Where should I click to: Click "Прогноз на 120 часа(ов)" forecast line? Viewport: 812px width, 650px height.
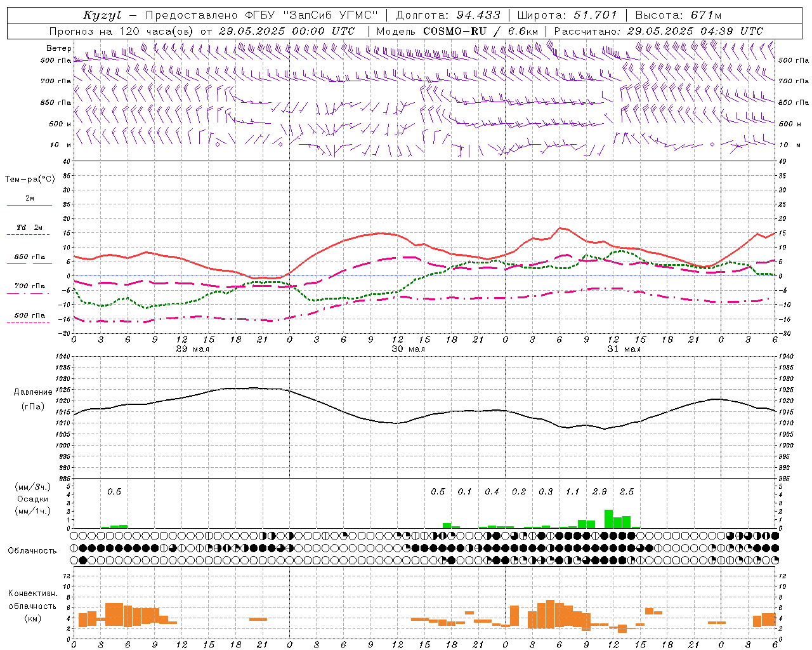coord(122,31)
